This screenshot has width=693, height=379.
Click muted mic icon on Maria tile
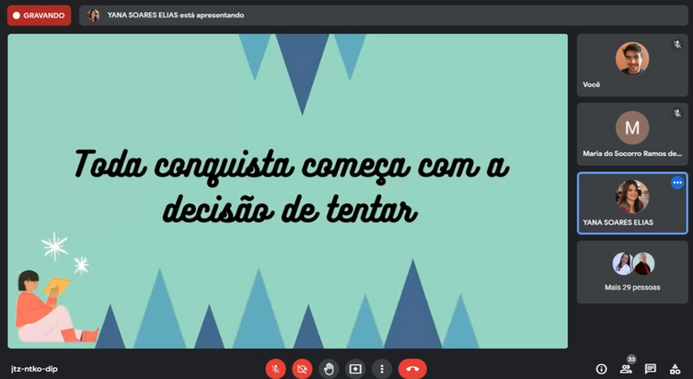click(677, 114)
